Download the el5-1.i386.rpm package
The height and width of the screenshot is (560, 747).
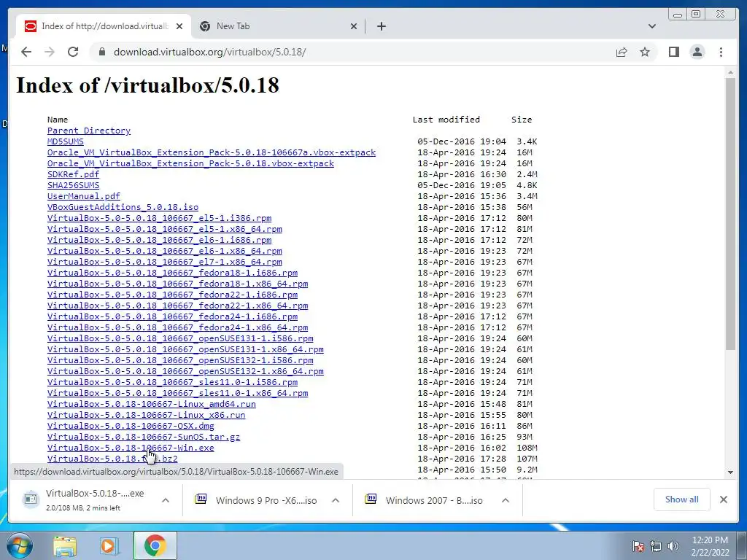tap(159, 218)
